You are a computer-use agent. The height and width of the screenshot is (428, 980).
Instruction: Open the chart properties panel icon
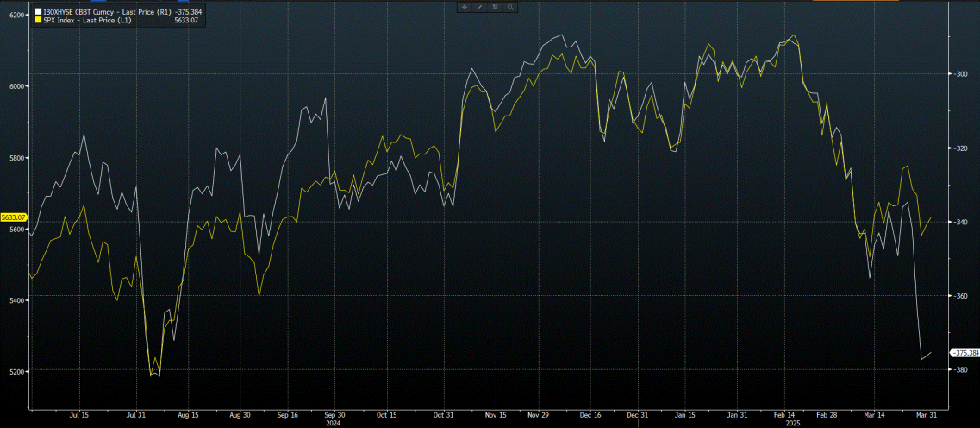[495, 7]
